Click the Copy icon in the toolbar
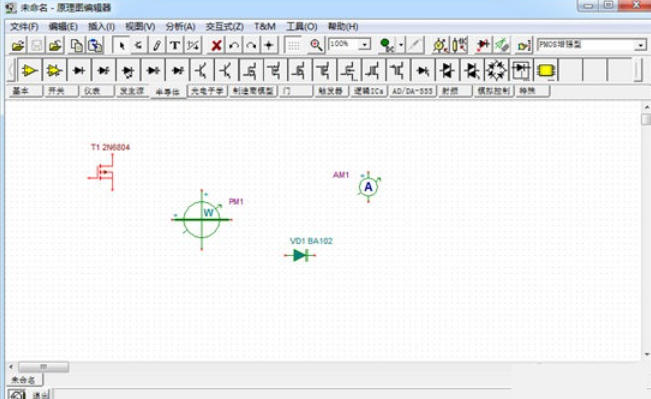 [76, 45]
